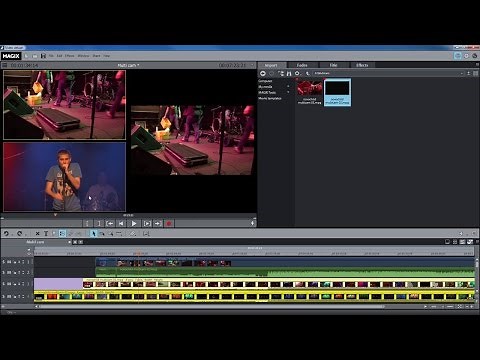Image resolution: width=480 pixels, height=360 pixels.
Task: Open the Edit menu
Action: 59,56
